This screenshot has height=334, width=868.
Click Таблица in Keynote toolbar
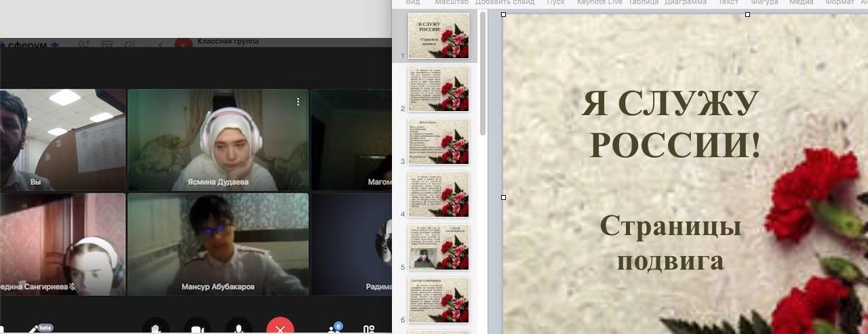644,3
